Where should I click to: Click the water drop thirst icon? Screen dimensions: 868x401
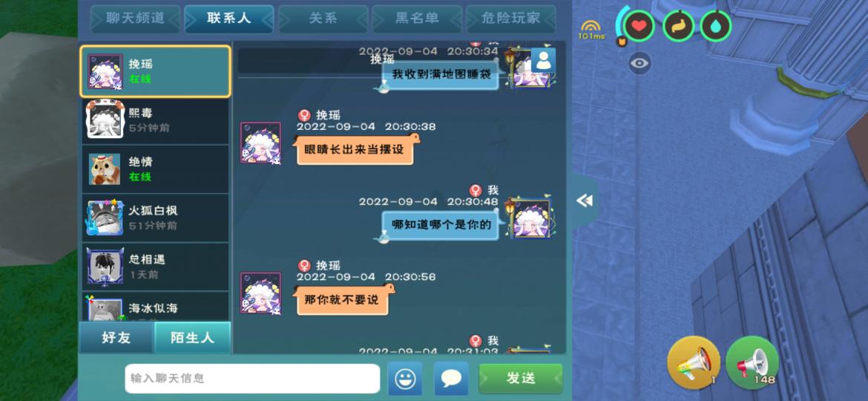[716, 26]
